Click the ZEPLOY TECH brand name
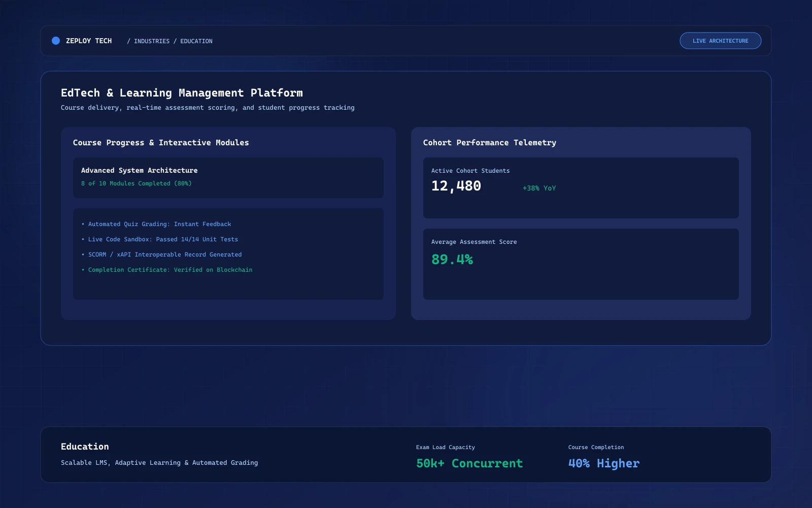The height and width of the screenshot is (508, 812). pyautogui.click(x=89, y=41)
